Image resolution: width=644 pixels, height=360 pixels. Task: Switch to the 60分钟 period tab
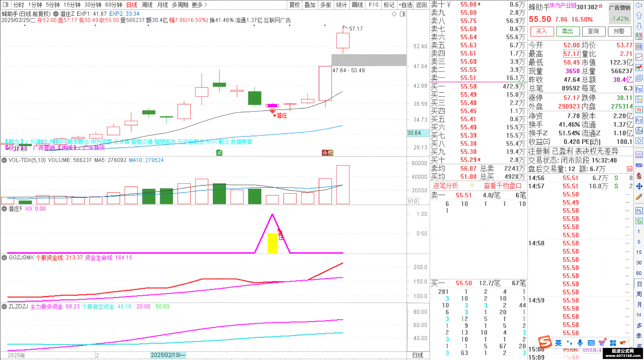[x=114, y=5]
